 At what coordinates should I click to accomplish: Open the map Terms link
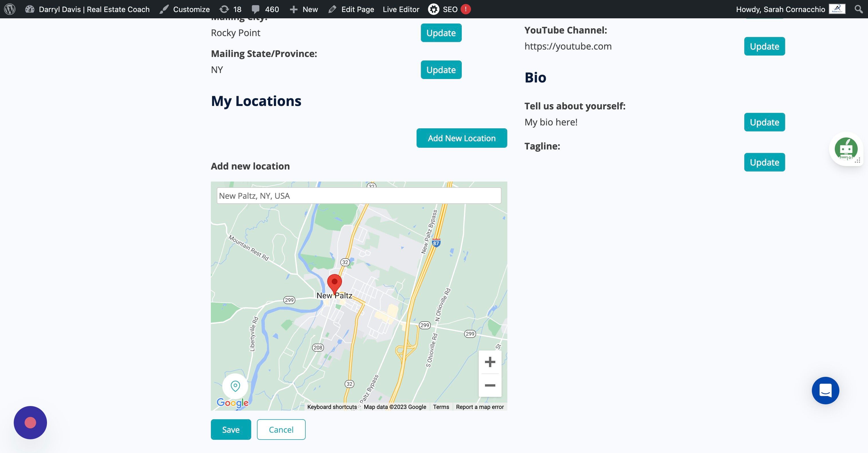(x=441, y=407)
